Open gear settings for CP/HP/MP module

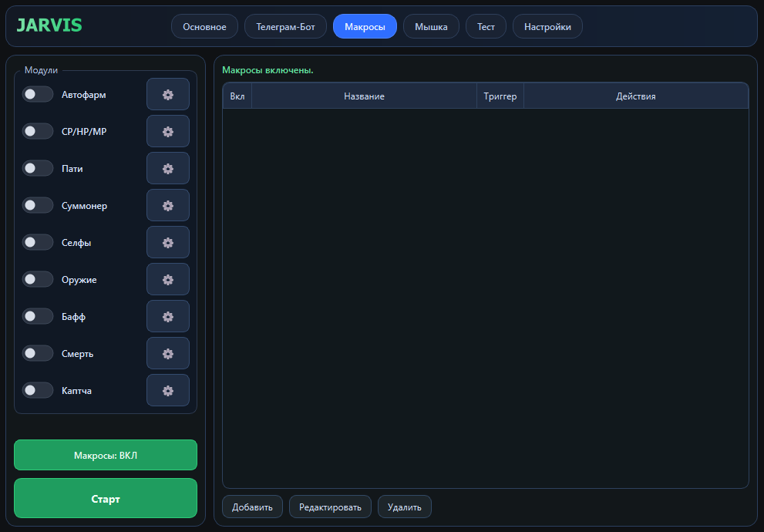168,132
